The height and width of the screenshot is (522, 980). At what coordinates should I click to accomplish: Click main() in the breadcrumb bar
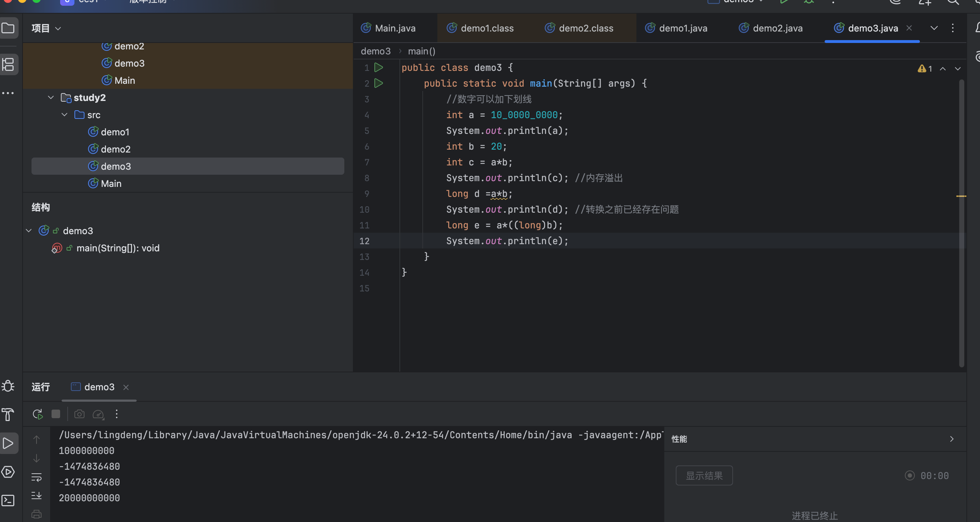click(x=422, y=51)
